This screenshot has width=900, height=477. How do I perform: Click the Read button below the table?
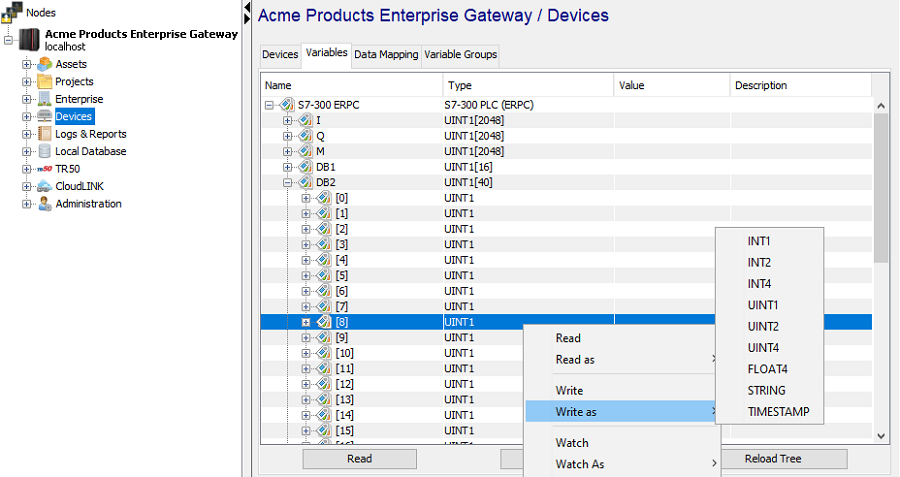pos(359,459)
